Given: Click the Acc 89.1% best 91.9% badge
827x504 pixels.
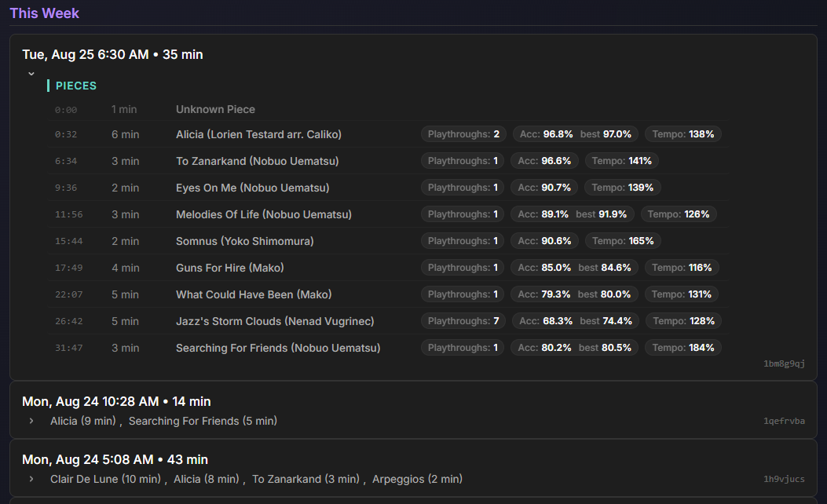Looking at the screenshot, I should pos(573,214).
